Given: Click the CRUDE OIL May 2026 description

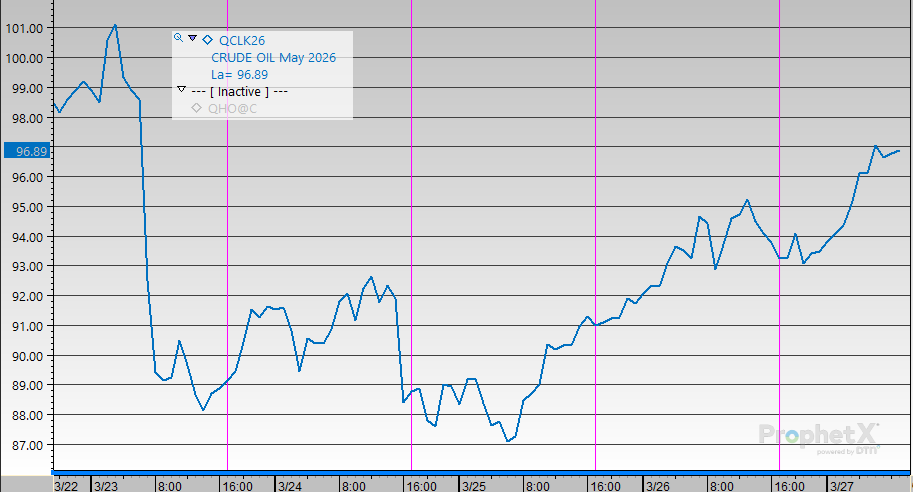Looking at the screenshot, I should (x=273, y=57).
